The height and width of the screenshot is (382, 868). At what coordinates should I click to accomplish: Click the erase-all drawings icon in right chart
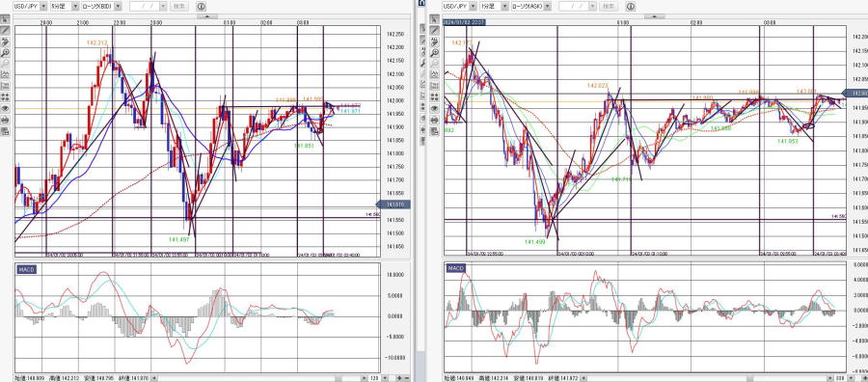[x=436, y=42]
